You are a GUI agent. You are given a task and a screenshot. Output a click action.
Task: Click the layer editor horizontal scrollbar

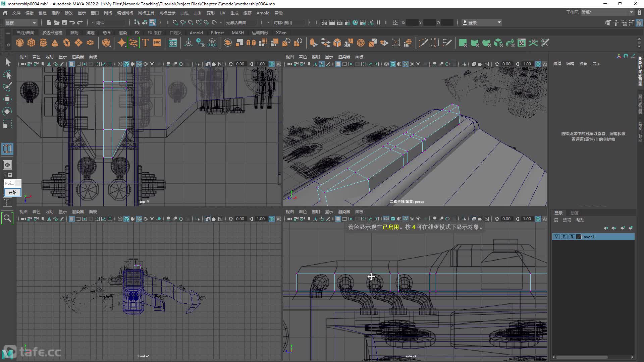(x=582, y=357)
